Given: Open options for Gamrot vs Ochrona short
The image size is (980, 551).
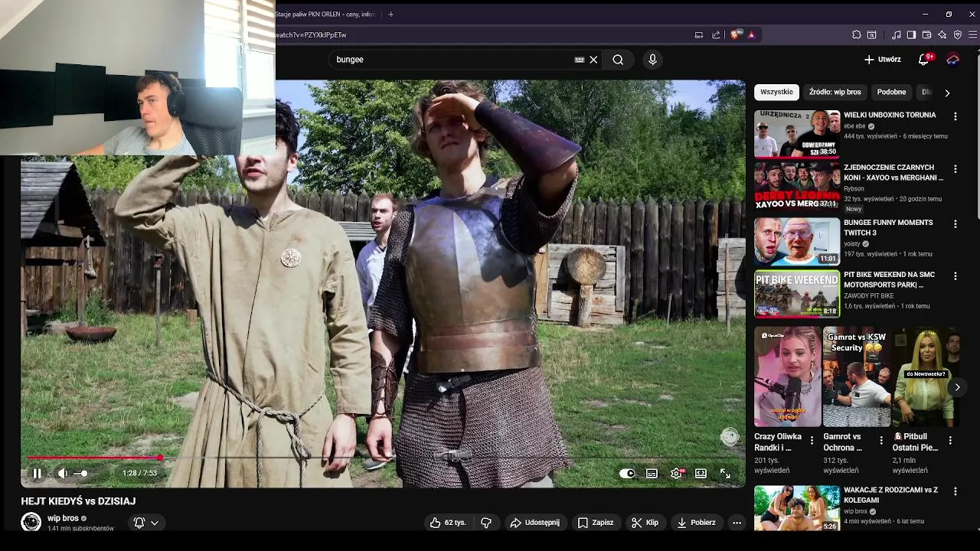Looking at the screenshot, I should point(881,441).
